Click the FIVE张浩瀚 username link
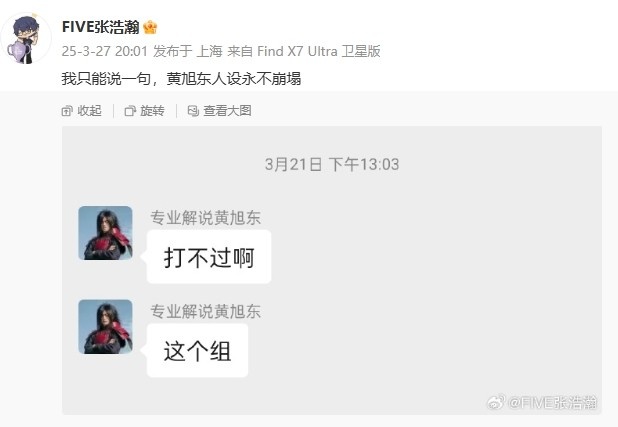The height and width of the screenshot is (427, 618). click(x=101, y=27)
